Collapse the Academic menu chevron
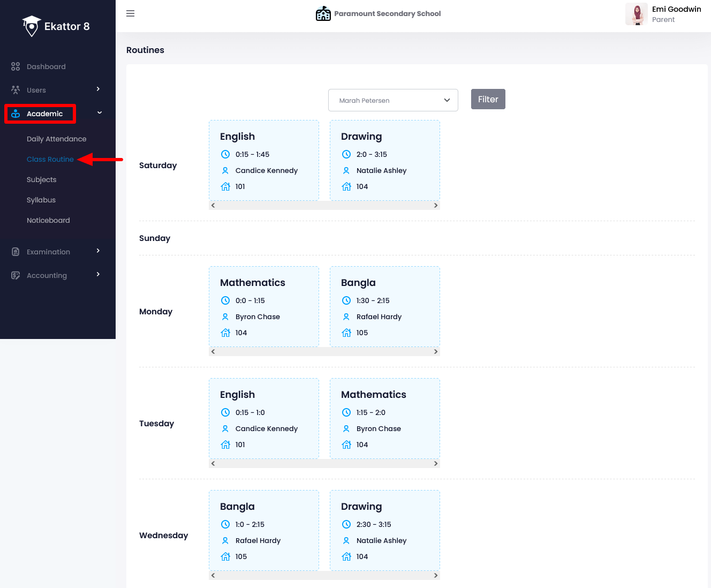Screen dimensions: 711x588 [x=100, y=112]
